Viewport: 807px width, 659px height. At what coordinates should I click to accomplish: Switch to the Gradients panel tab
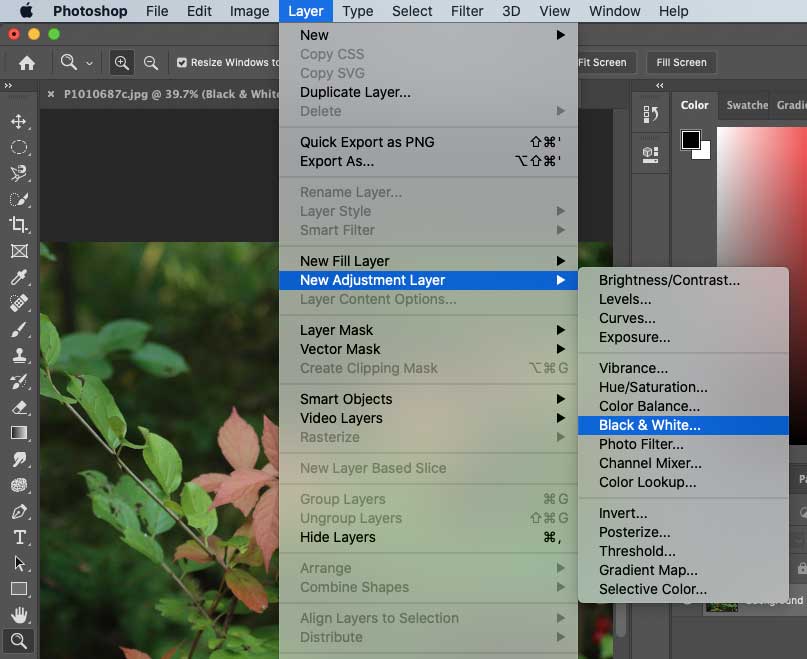click(x=790, y=105)
